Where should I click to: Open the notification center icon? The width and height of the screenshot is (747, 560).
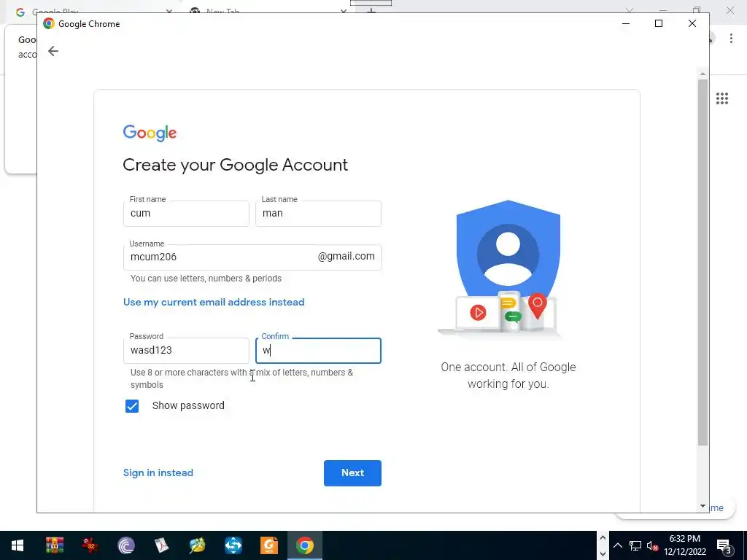click(724, 545)
